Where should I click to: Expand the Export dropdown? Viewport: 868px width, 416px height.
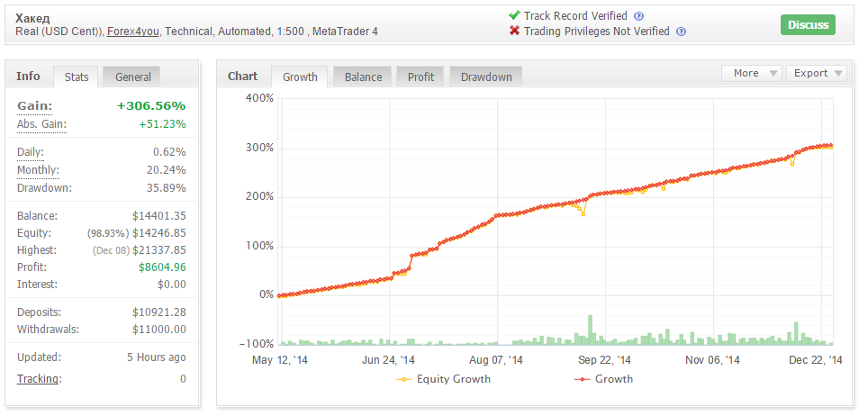(x=817, y=73)
